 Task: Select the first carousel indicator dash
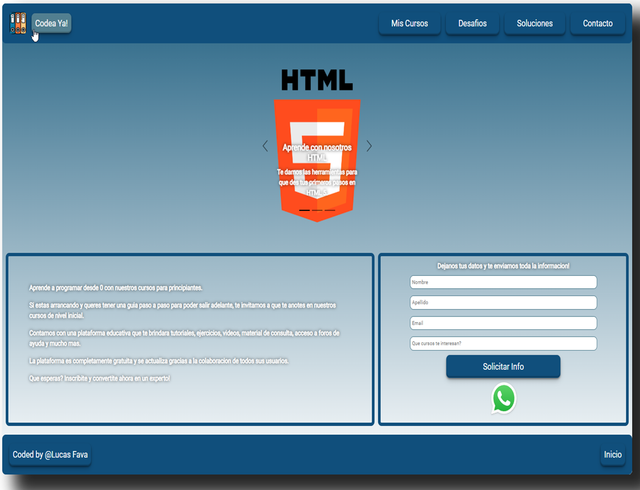(x=304, y=210)
